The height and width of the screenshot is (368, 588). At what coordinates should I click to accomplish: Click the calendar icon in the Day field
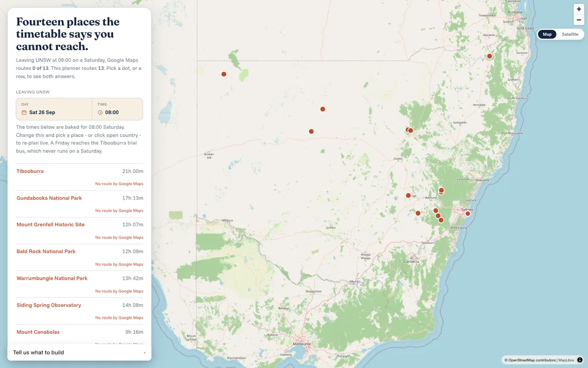point(24,112)
